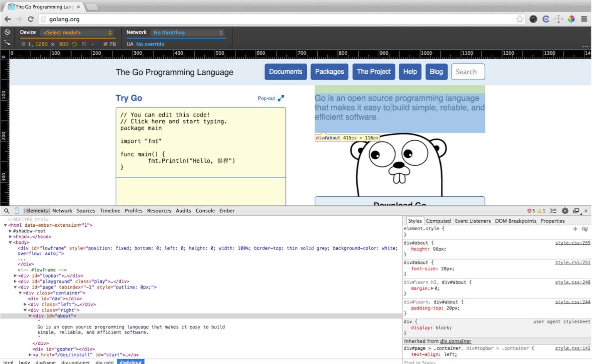
Task: Bookmark the page with the star icon
Action: (520, 19)
